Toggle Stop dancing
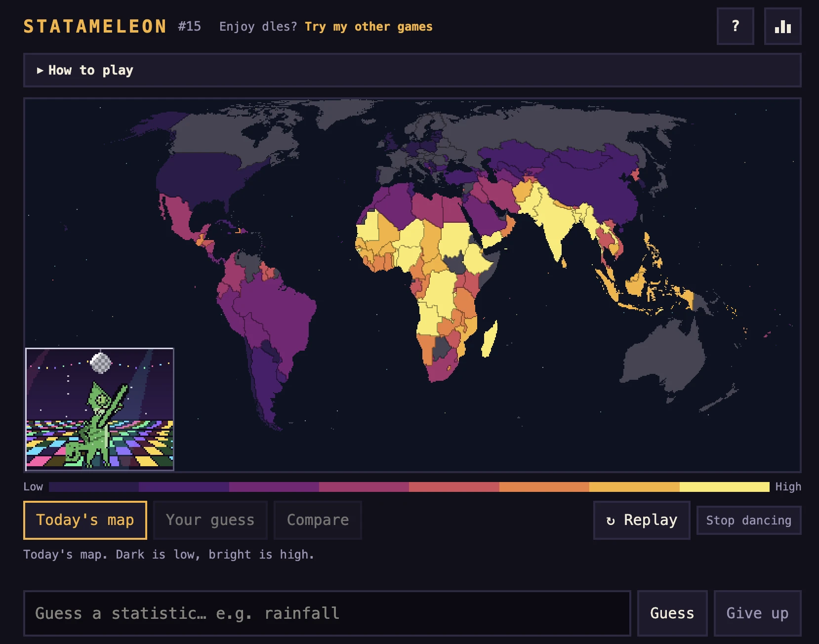The image size is (819, 644). [749, 520]
